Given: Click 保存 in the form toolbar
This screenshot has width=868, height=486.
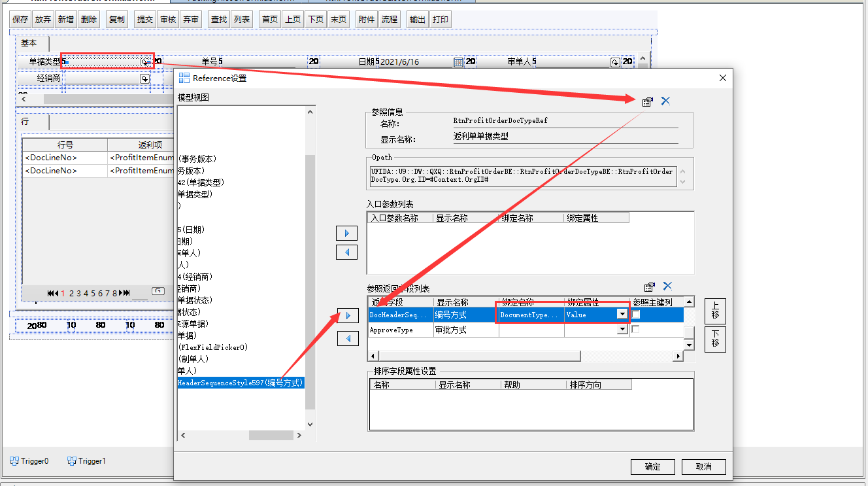Looking at the screenshot, I should tap(20, 20).
